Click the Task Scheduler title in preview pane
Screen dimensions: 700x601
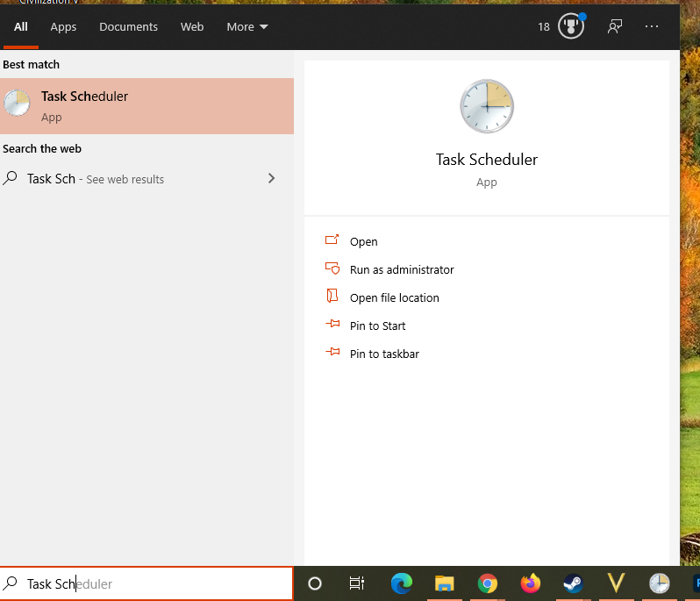pyautogui.click(x=487, y=160)
